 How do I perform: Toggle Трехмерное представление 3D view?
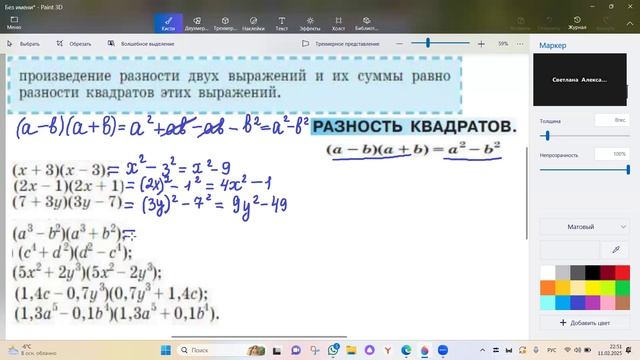click(340, 44)
